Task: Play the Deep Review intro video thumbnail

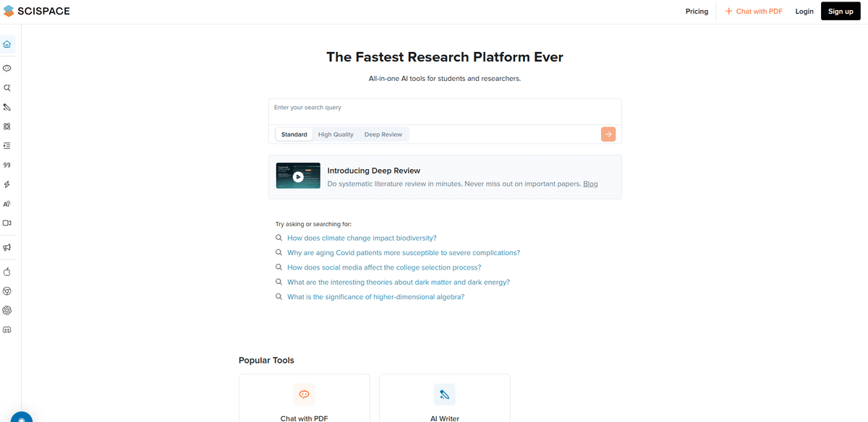Action: pyautogui.click(x=298, y=176)
